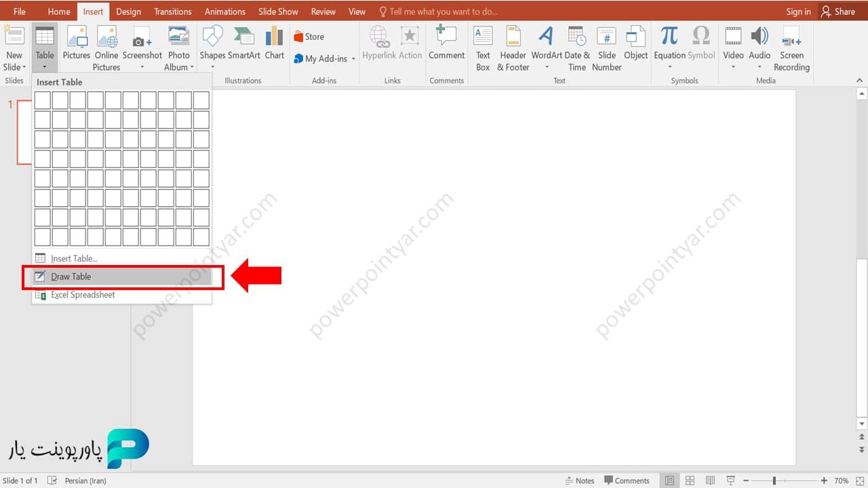
Task: Switch to the View tab
Action: 357,12
